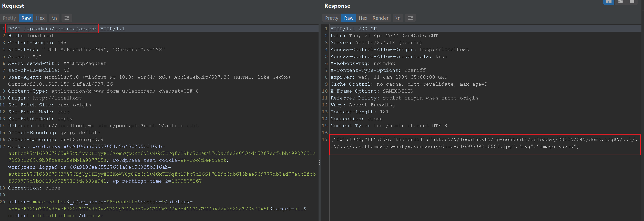The height and width of the screenshot is (221, 644).
Task: Click 'Vary: Accept-Encoding' response header
Action: point(363,105)
